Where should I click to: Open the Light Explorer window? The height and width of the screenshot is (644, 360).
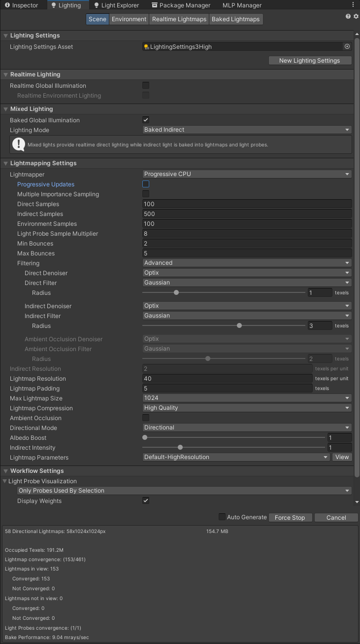pyautogui.click(x=117, y=5)
